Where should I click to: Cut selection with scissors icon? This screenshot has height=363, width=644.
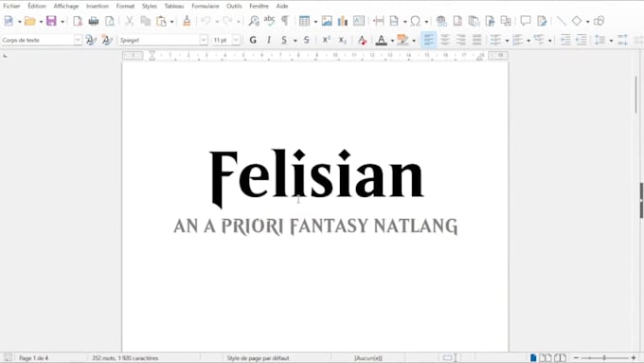[130, 21]
